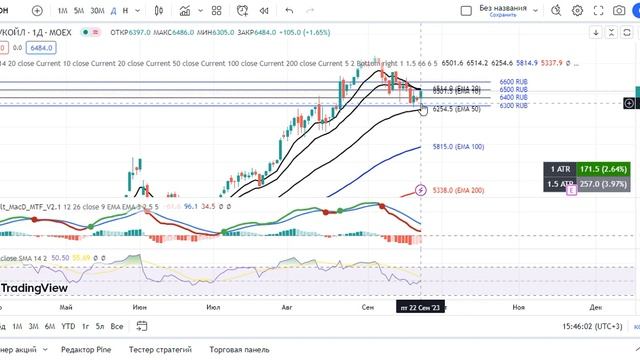Click the 6254.5 (EMA 50) label

[456, 109]
